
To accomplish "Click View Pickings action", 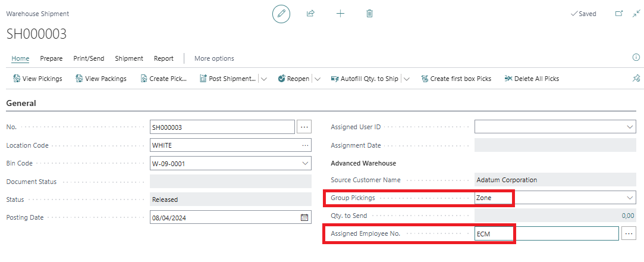I will click(x=38, y=79).
